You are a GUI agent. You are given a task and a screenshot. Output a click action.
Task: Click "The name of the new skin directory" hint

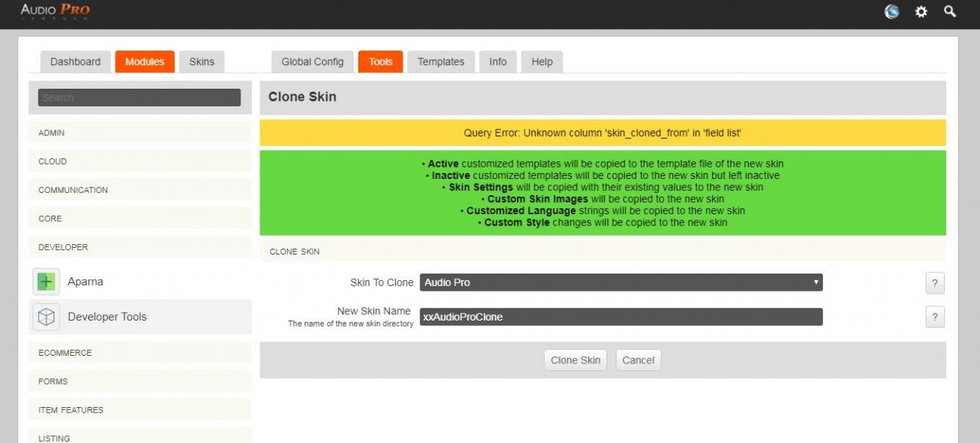(351, 324)
